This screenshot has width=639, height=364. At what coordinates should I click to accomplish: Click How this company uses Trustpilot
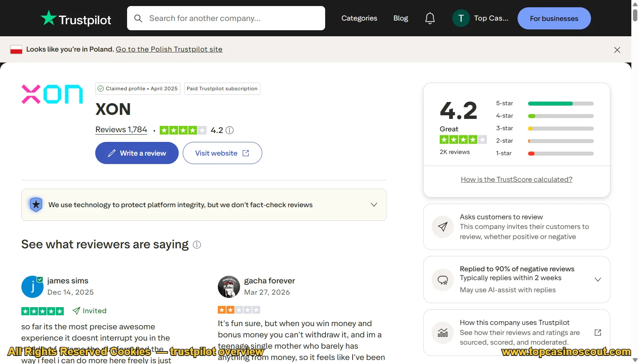(x=515, y=322)
